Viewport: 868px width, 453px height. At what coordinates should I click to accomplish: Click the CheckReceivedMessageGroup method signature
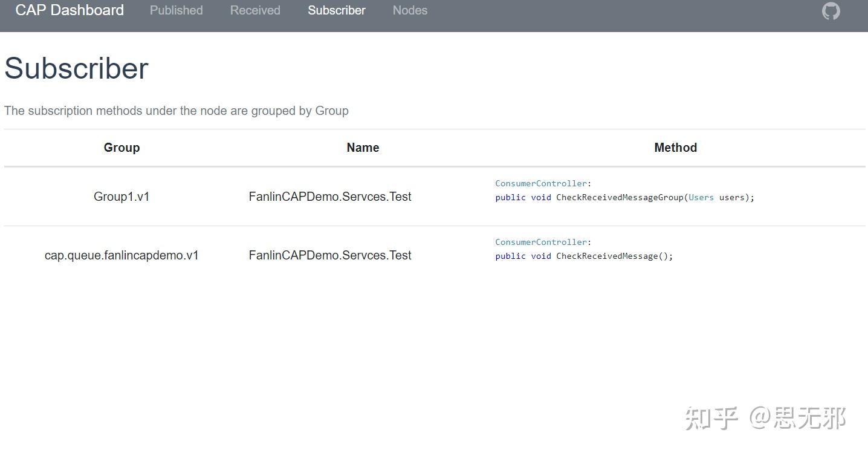(x=619, y=198)
